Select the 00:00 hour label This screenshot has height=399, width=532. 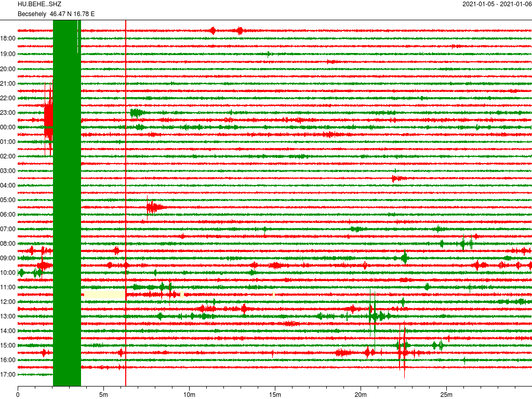tap(8, 127)
